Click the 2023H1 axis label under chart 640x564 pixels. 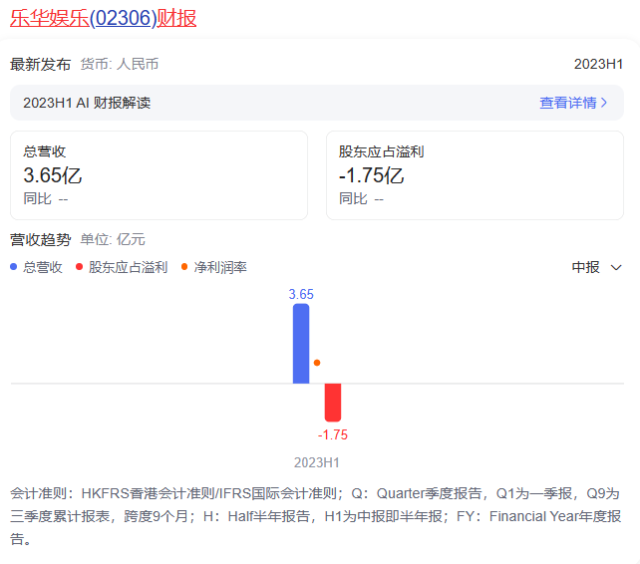pyautogui.click(x=317, y=462)
